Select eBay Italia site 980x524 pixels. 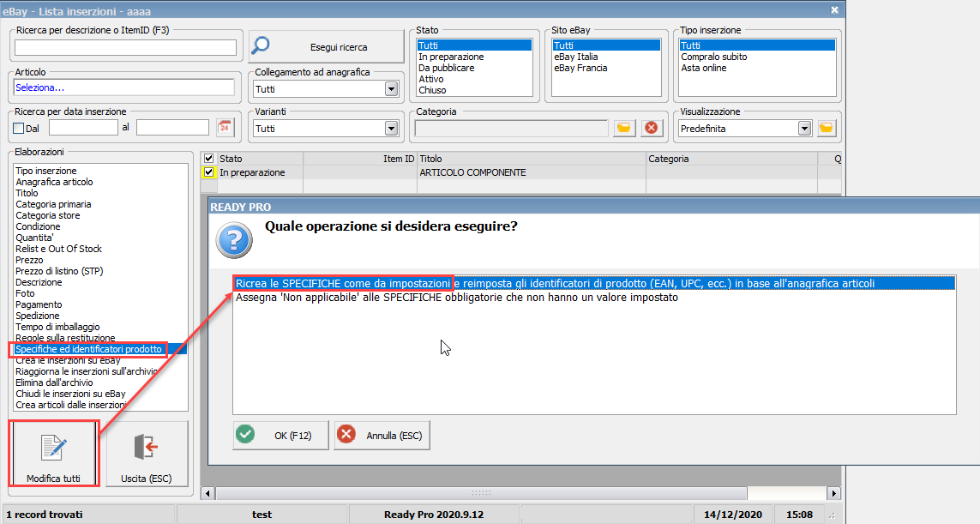coord(606,57)
